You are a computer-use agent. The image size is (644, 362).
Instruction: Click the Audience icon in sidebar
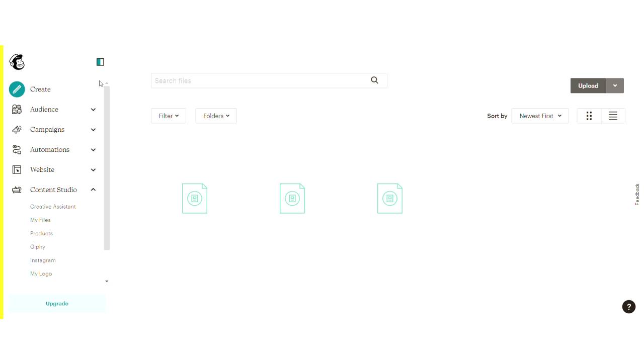click(x=16, y=109)
